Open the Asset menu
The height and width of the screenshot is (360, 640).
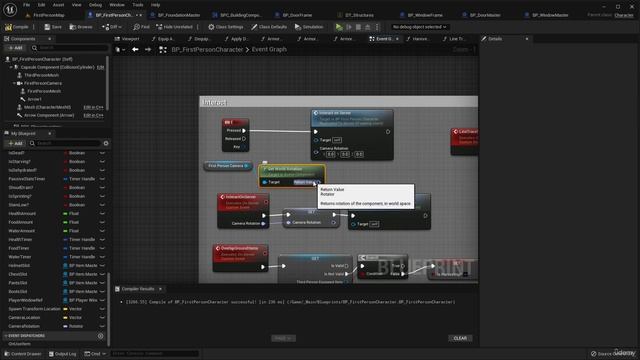coord(58,5)
